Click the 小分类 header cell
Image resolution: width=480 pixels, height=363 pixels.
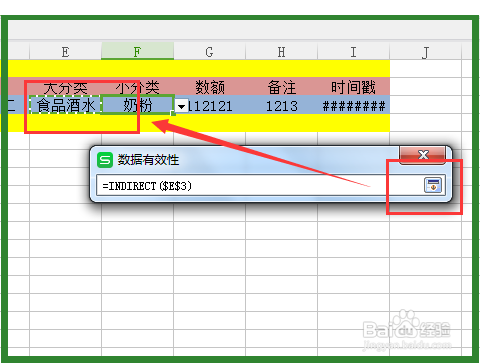click(137, 87)
